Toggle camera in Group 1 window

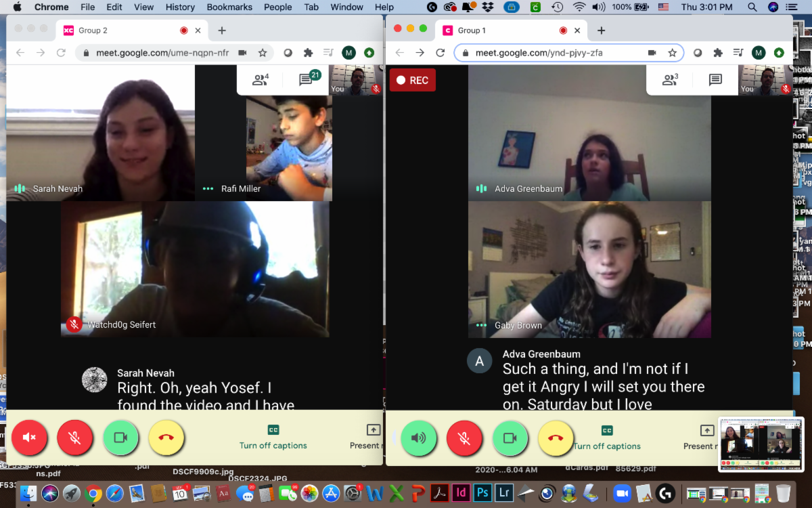(510, 438)
